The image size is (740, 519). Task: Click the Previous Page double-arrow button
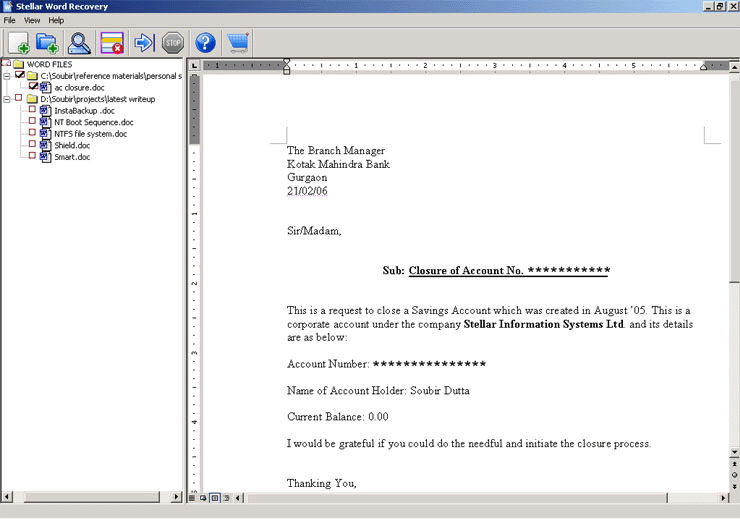tap(734, 464)
